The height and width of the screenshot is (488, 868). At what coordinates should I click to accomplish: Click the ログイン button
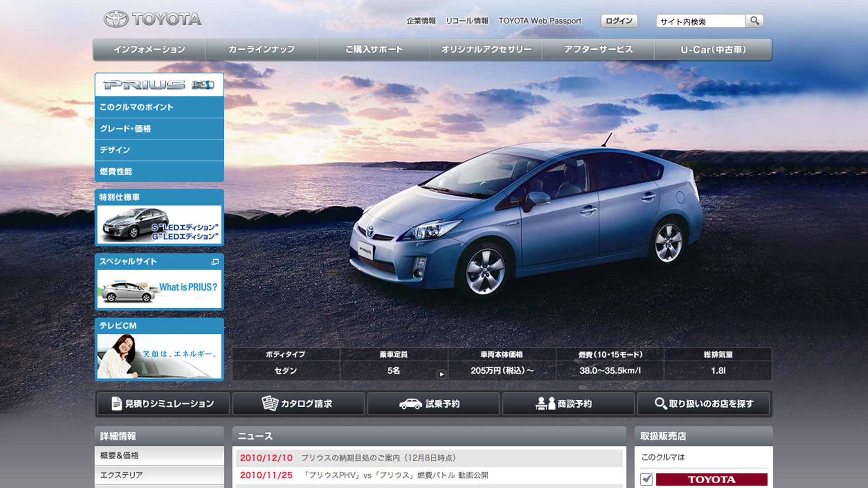coord(619,21)
